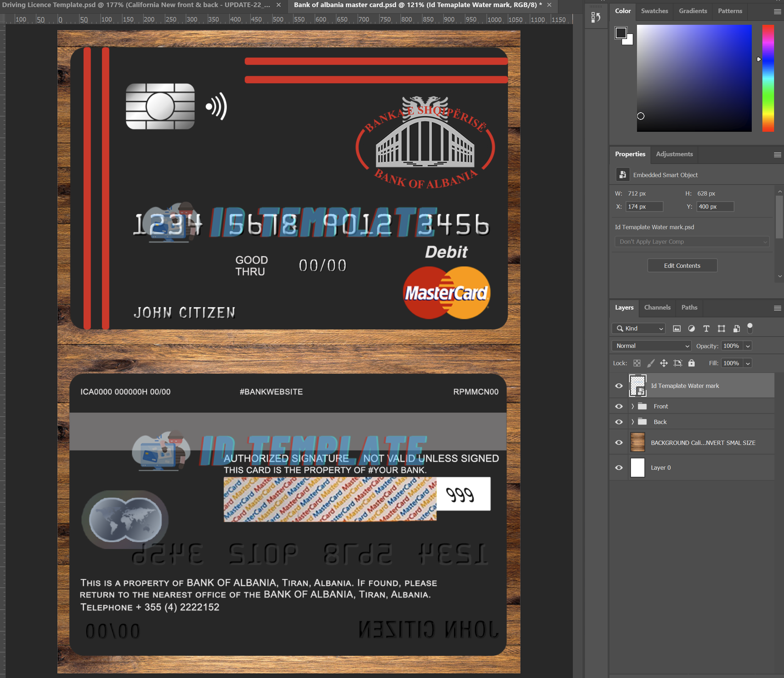The width and height of the screenshot is (784, 678).
Task: Open the Color panel menu
Action: pyautogui.click(x=777, y=12)
